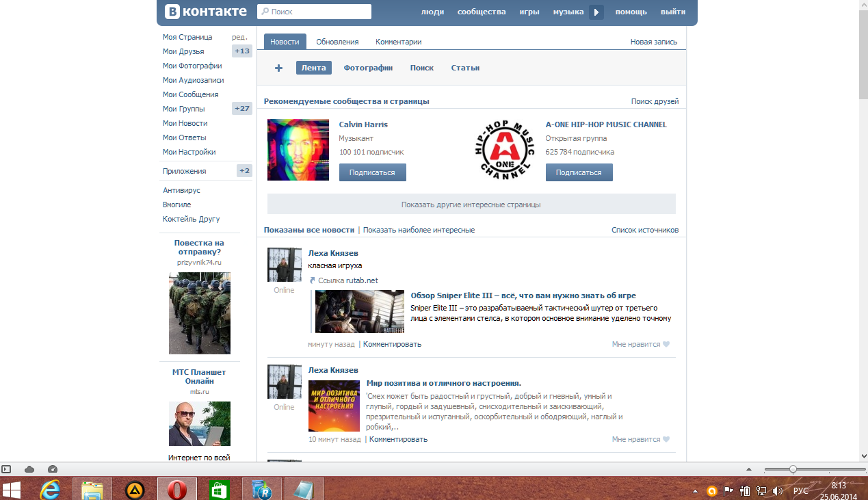
Task: Click in the Поиск search field
Action: (x=314, y=12)
